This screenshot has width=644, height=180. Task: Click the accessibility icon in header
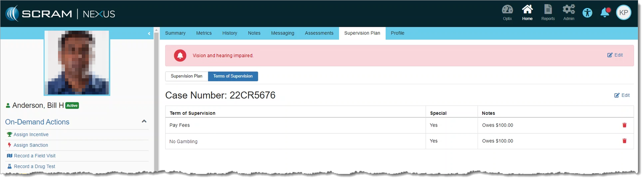point(588,13)
